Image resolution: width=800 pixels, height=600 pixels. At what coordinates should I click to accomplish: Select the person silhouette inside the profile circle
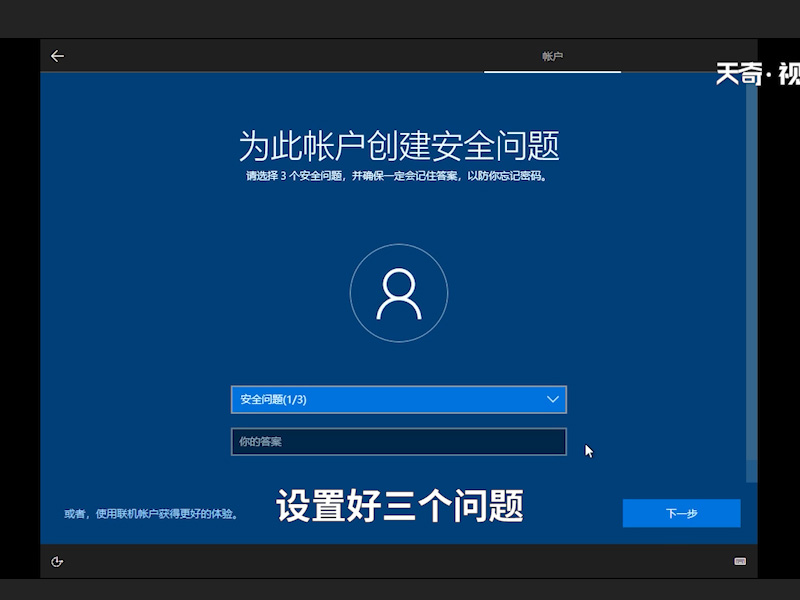click(399, 293)
